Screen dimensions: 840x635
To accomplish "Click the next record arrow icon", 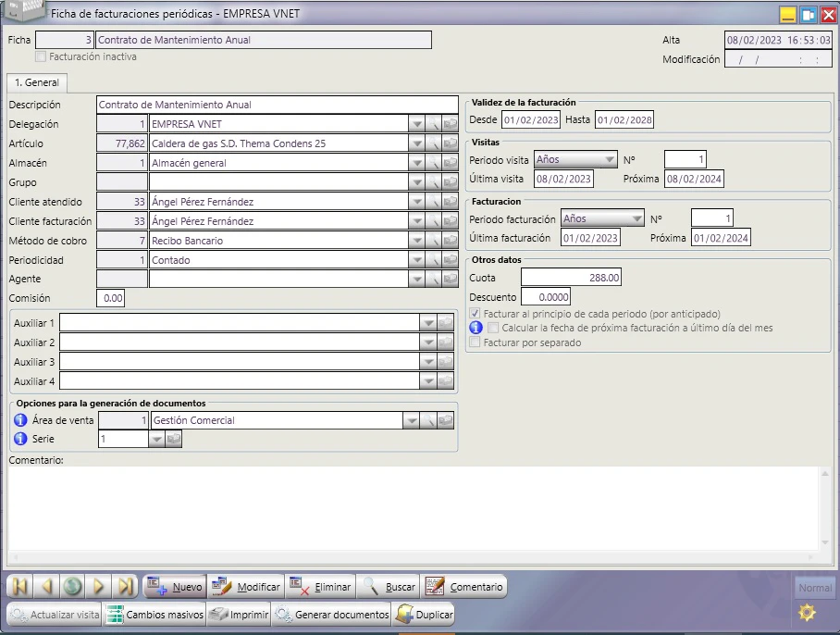I will click(x=99, y=586).
